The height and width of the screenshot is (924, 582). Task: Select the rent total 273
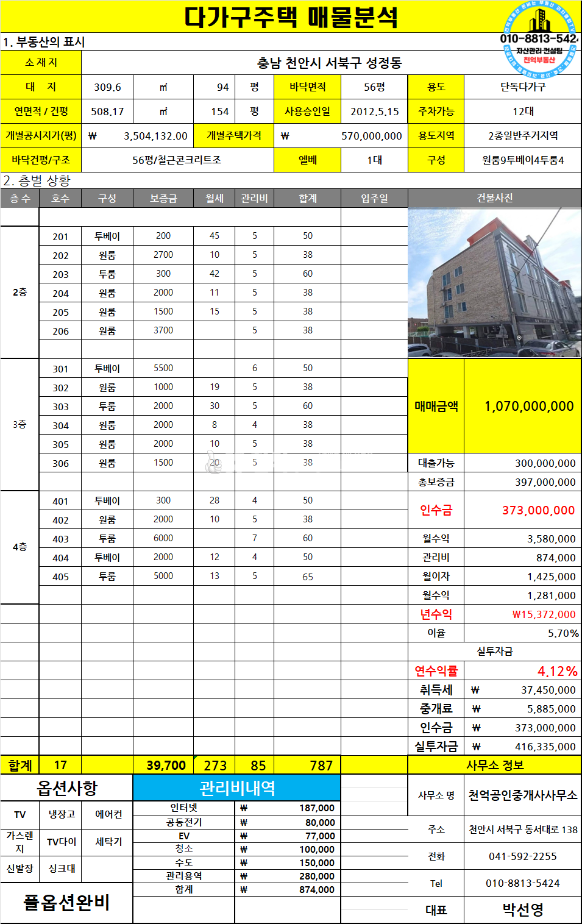point(215,766)
